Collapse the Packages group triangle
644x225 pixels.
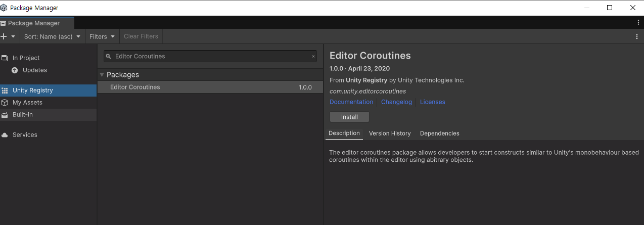click(102, 75)
